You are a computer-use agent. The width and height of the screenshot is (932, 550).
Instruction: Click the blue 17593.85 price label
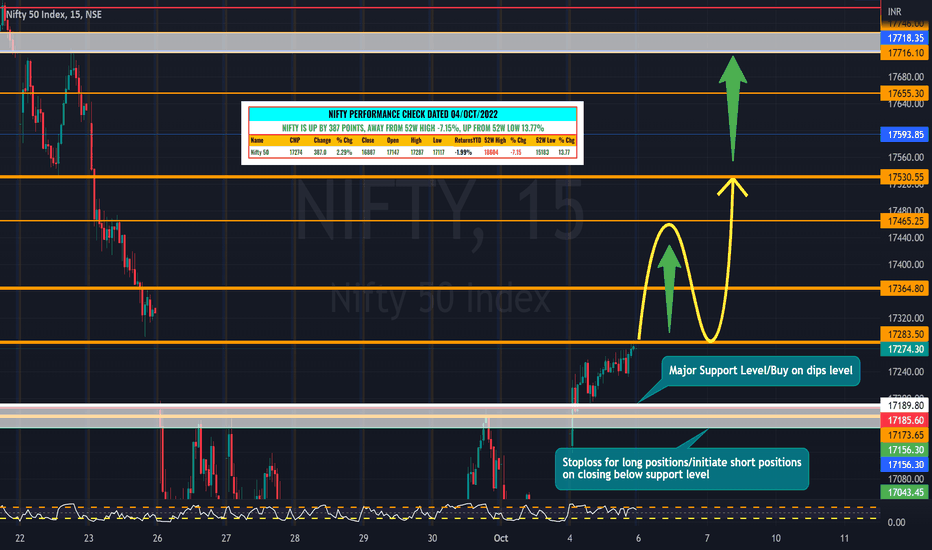pos(905,134)
